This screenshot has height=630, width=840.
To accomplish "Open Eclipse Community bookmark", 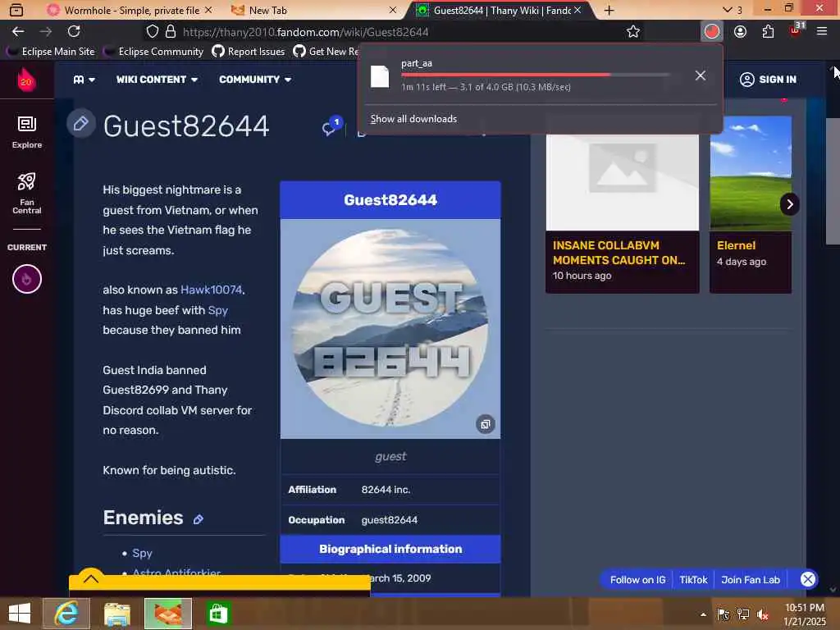I will [x=153, y=52].
